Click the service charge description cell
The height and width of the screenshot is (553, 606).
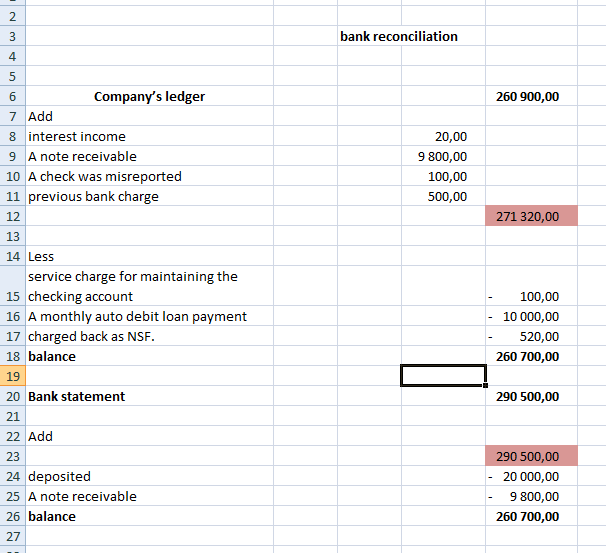point(132,286)
